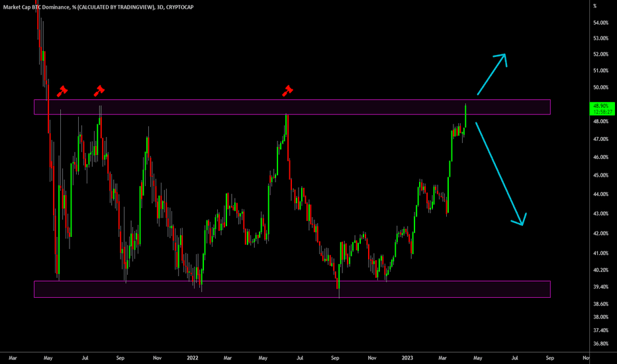617x364 pixels.
Task: Click the 48.00% price axis label
Action: 601,122
